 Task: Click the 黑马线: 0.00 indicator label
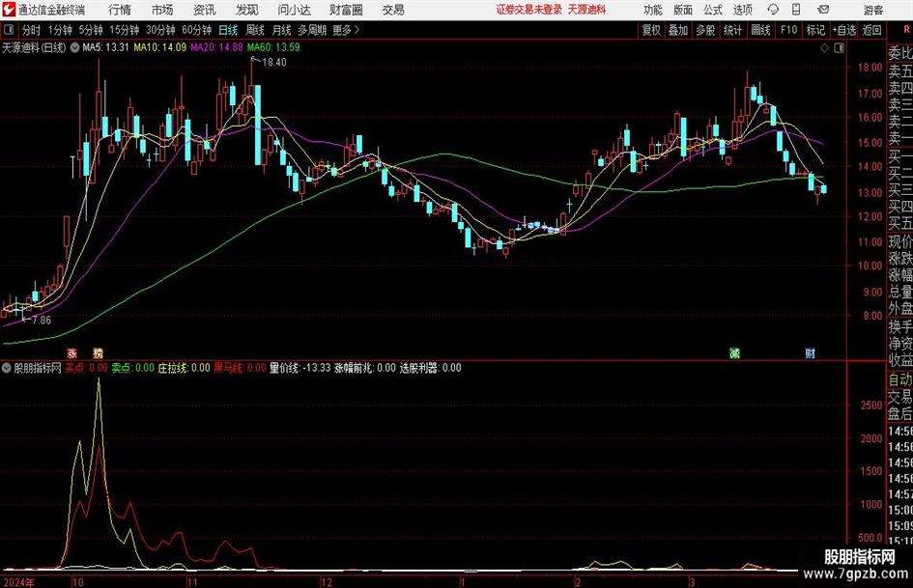point(240,368)
